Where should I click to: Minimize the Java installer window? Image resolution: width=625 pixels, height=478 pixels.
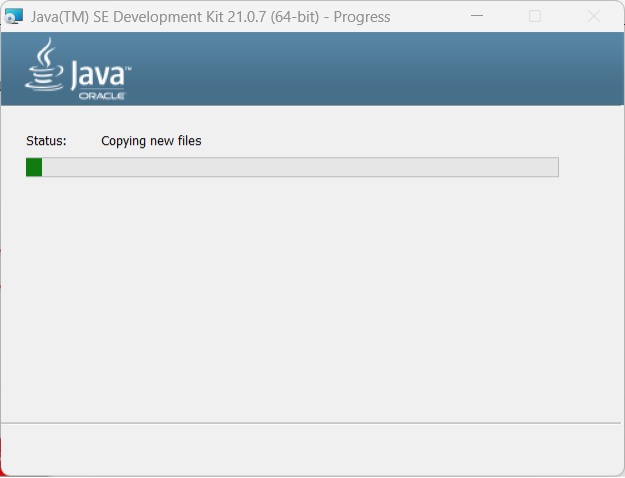point(477,16)
